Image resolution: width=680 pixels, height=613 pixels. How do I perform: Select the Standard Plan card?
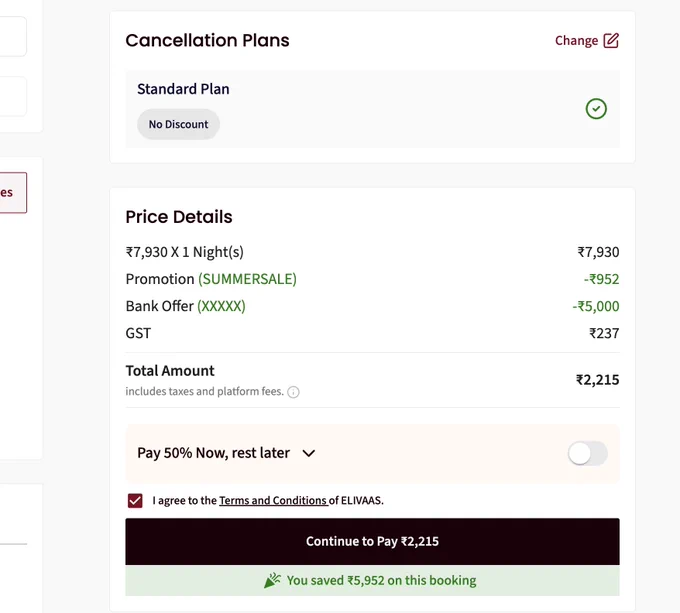click(372, 109)
